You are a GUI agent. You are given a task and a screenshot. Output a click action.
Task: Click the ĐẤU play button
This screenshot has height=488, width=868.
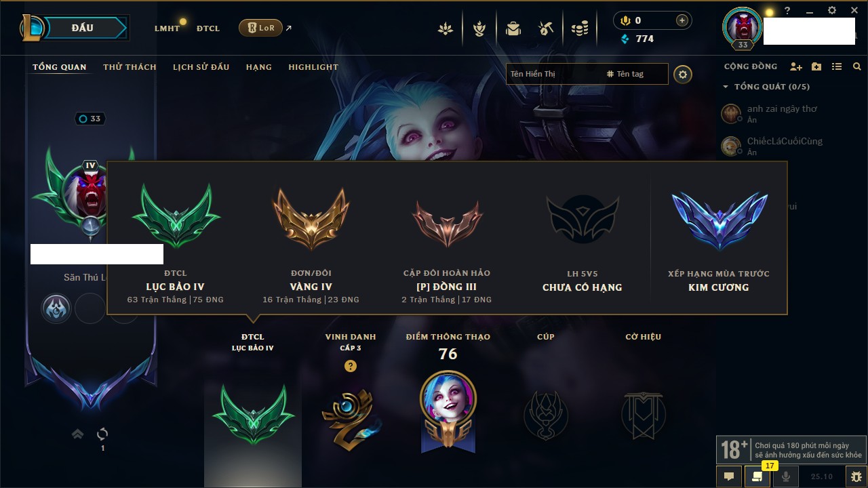83,28
